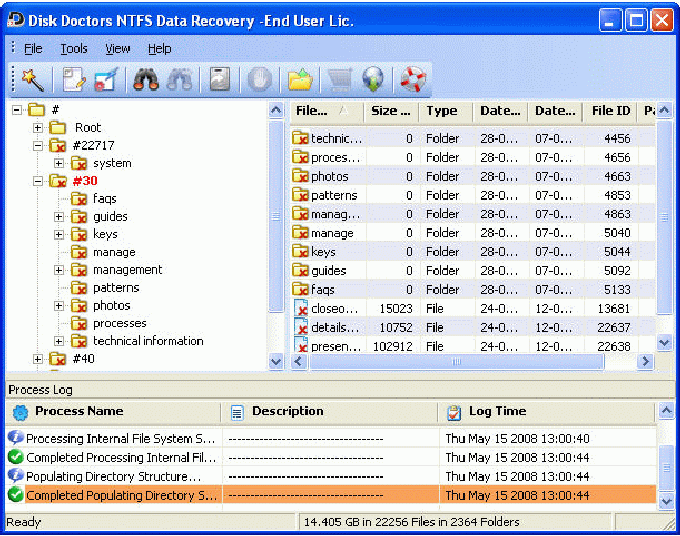
Task: Open the Help menu
Action: click(x=160, y=49)
